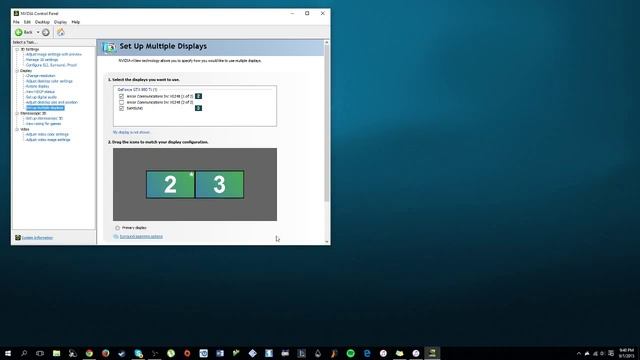Switch to NVIDIA Control Panel taskbar button

coord(432,353)
